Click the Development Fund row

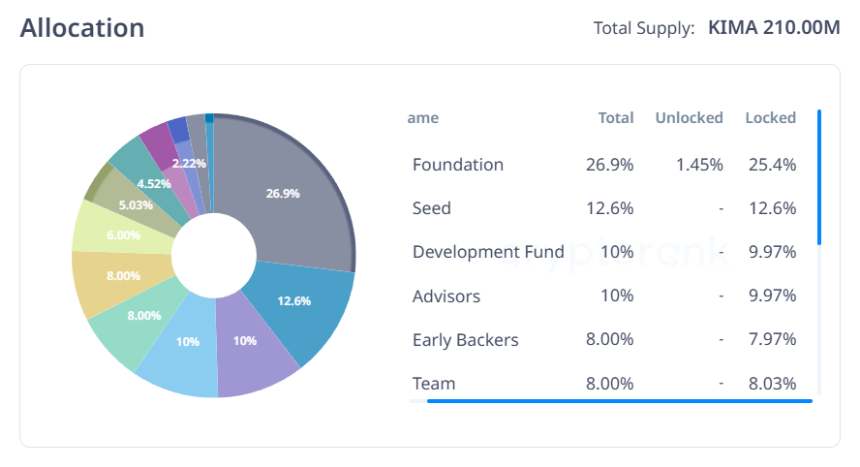pos(604,252)
